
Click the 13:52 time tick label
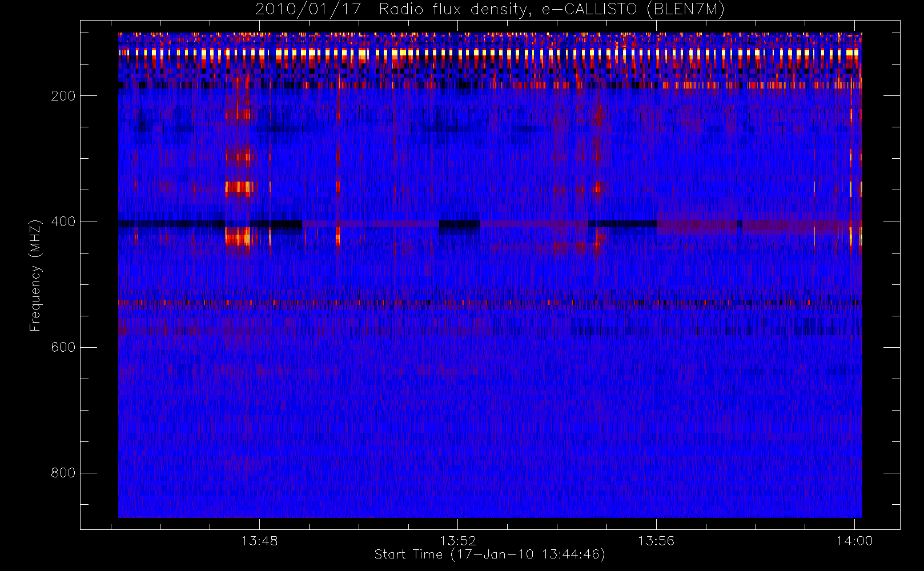(457, 541)
